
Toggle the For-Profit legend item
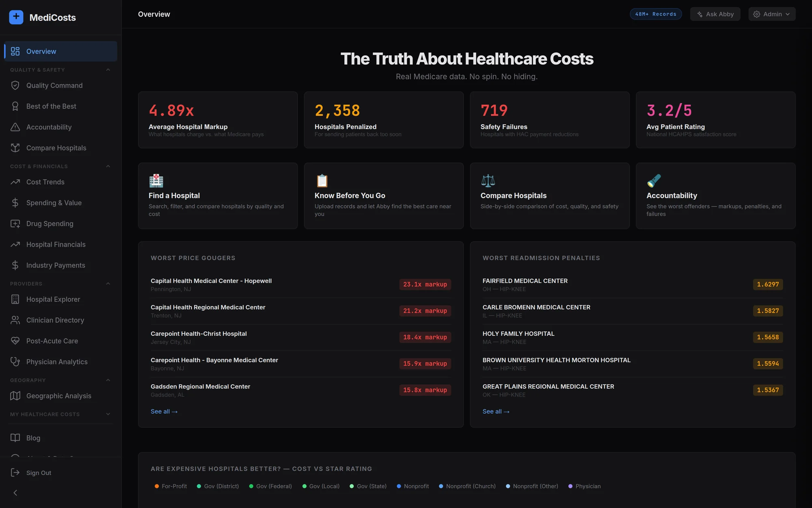(x=171, y=486)
